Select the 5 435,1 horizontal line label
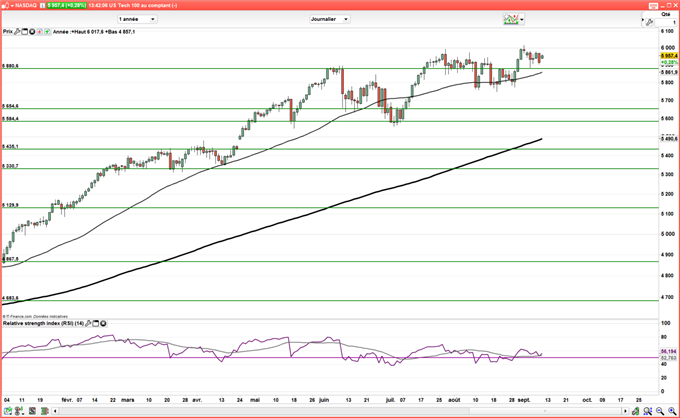This screenshot has width=680, height=418. click(x=10, y=147)
